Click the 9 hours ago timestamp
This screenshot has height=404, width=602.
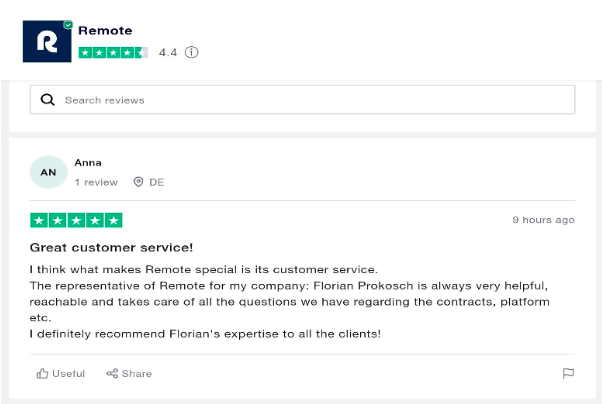coord(543,220)
